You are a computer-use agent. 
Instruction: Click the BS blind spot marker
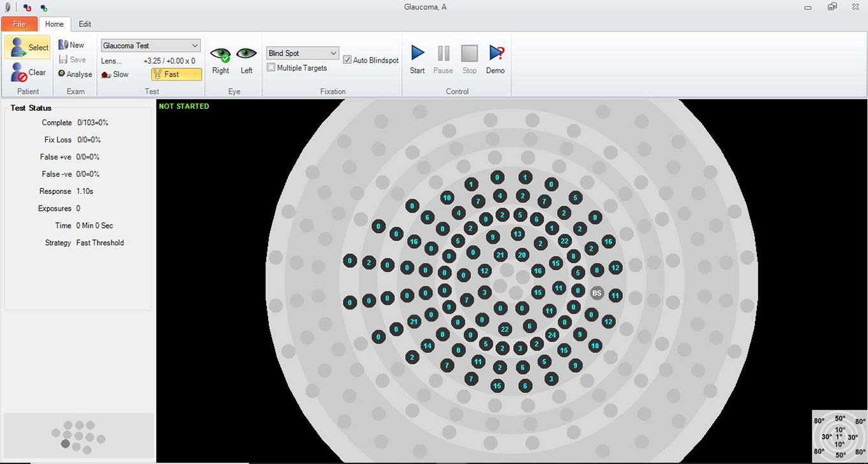pyautogui.click(x=597, y=293)
